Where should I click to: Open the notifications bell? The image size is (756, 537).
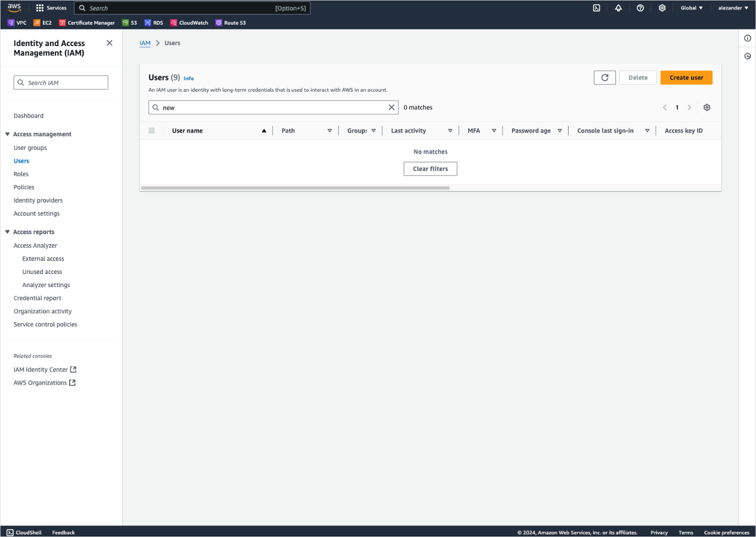pyautogui.click(x=618, y=8)
